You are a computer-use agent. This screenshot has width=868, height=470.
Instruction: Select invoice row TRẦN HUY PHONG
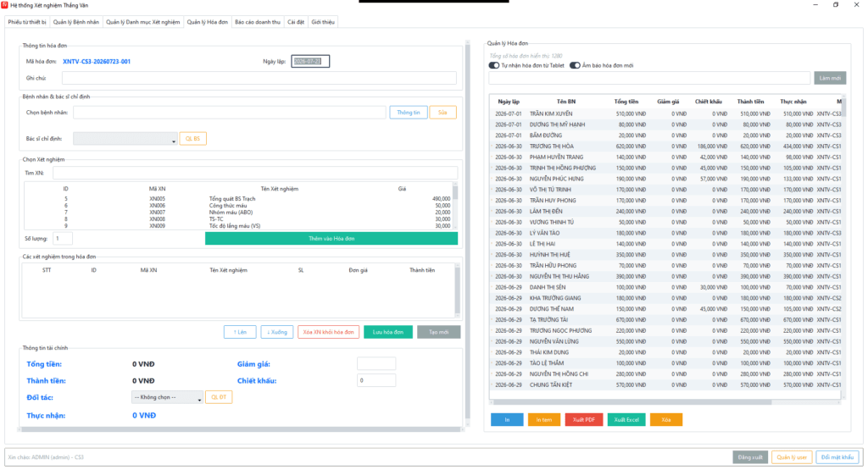(x=665, y=201)
